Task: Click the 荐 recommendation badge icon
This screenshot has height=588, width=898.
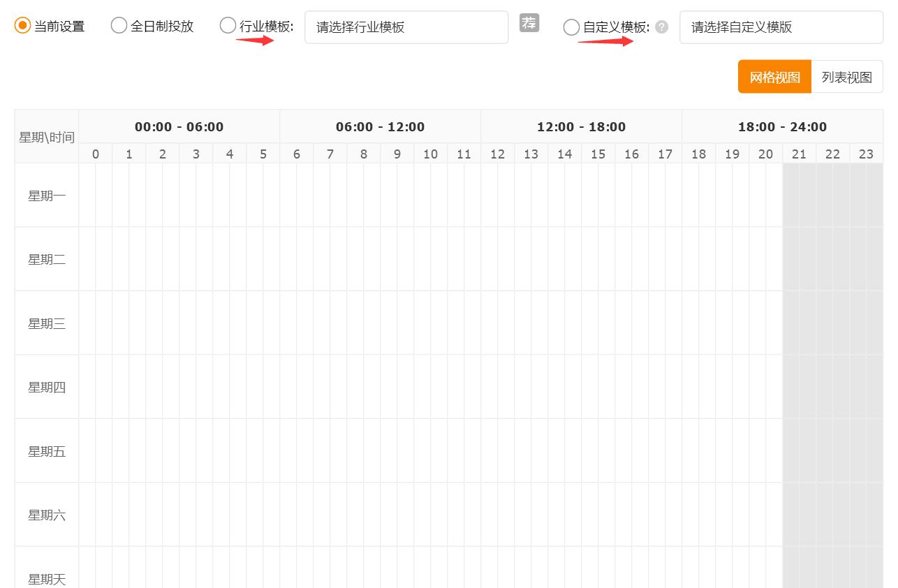Action: click(529, 23)
